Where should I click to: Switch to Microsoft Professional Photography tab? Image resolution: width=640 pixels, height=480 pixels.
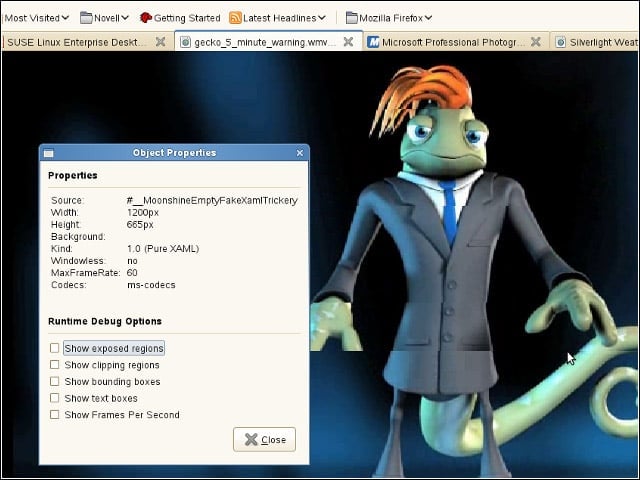456,42
